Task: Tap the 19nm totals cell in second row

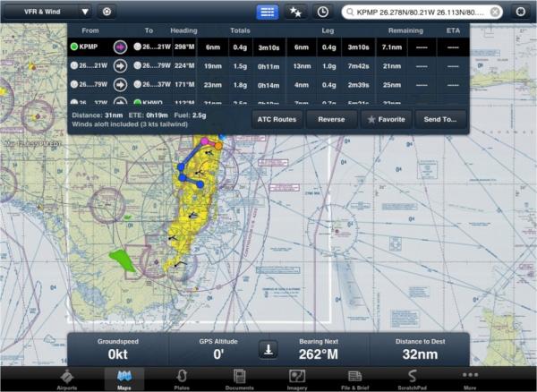Action: tap(213, 66)
